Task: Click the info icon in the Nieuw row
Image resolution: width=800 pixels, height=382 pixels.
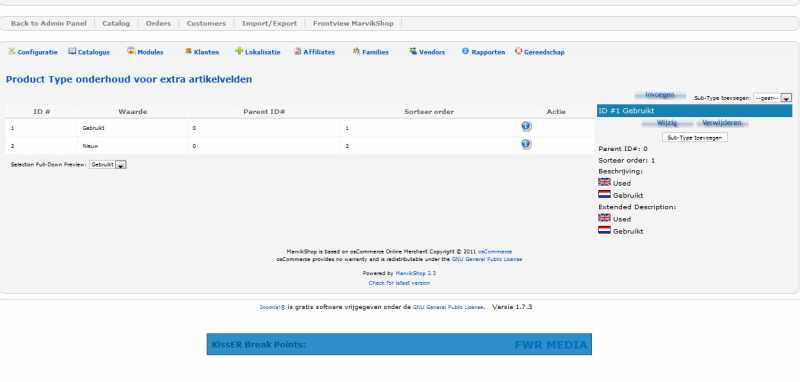Action: pos(526,144)
